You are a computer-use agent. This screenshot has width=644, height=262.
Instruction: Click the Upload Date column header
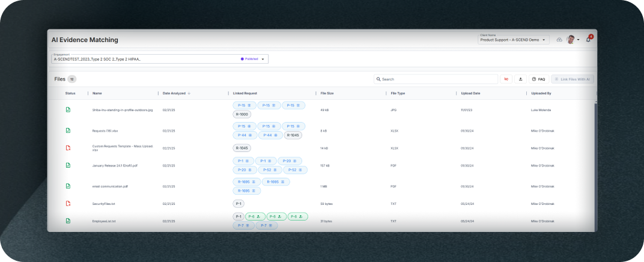(x=470, y=93)
